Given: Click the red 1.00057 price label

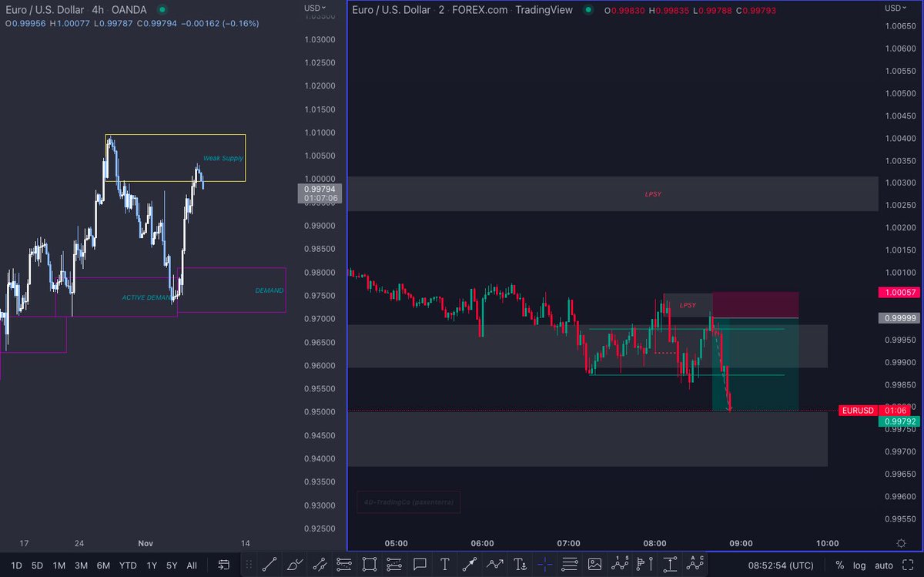Looking at the screenshot, I should click(x=899, y=293).
